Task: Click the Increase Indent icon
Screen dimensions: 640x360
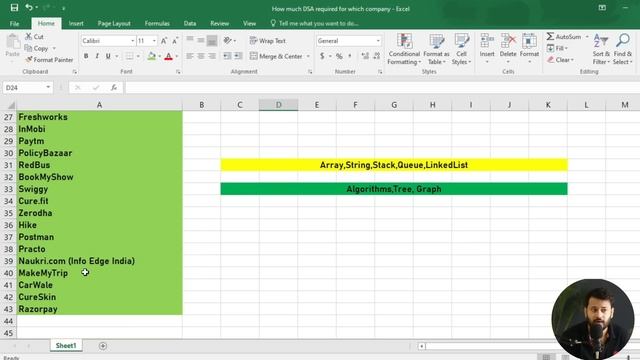Action: click(x=238, y=56)
